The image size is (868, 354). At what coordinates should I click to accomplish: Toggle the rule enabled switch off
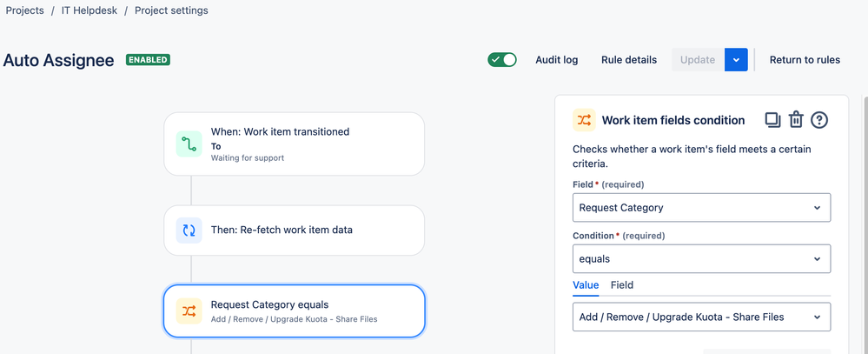click(x=502, y=60)
